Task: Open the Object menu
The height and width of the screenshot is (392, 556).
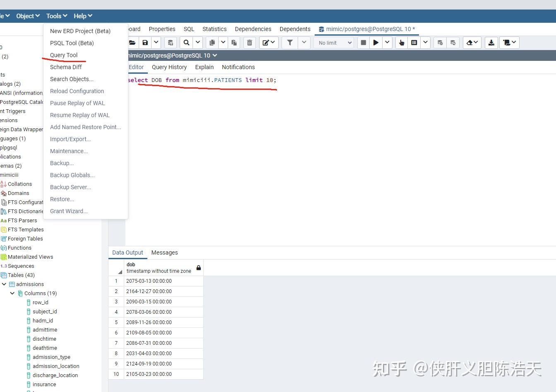Action: 28,16
